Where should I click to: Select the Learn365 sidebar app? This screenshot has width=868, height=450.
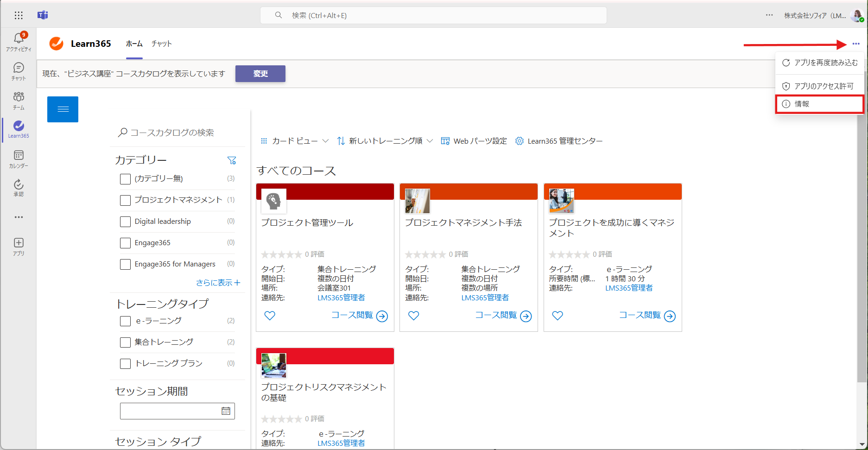click(19, 129)
